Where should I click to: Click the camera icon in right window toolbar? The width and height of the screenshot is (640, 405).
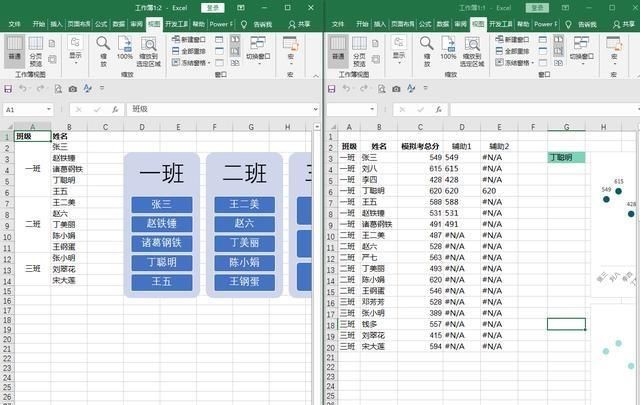coord(396,89)
